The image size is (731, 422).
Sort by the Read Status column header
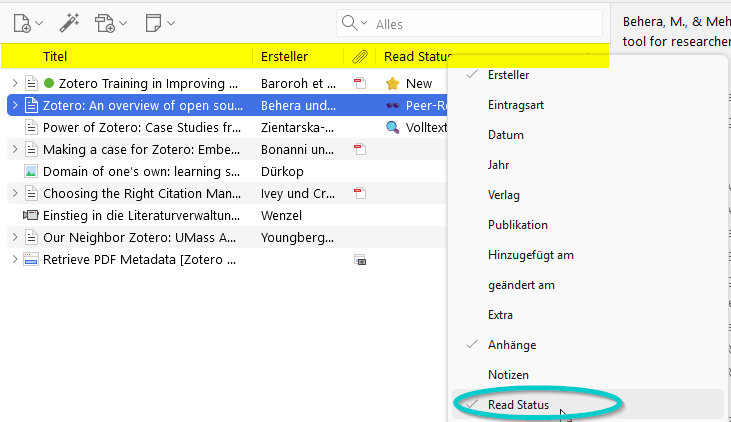click(418, 56)
